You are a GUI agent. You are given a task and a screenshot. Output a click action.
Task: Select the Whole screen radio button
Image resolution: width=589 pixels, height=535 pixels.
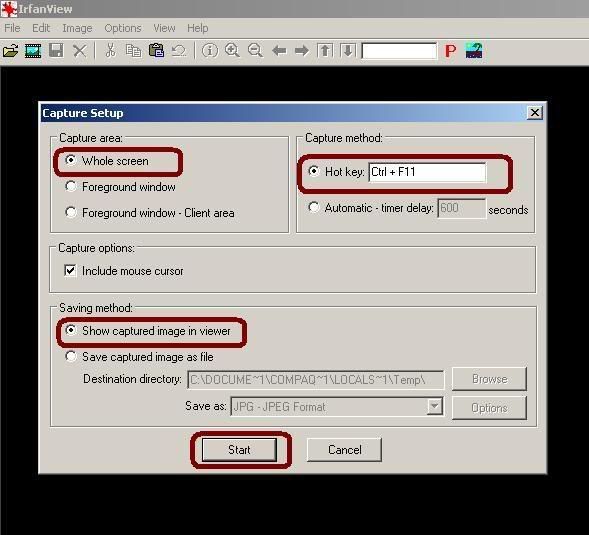71,160
